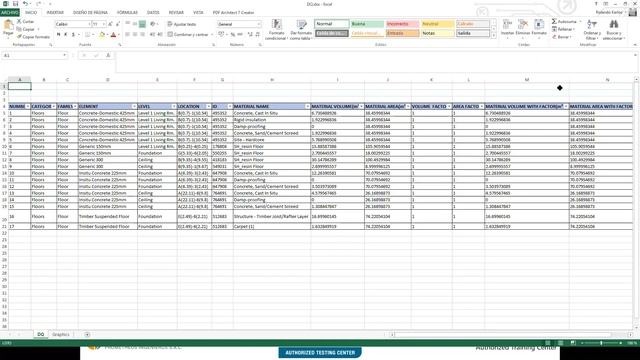Click the Save icon in quick access toolbar
This screenshot has width=640, height=360.
point(15,4)
